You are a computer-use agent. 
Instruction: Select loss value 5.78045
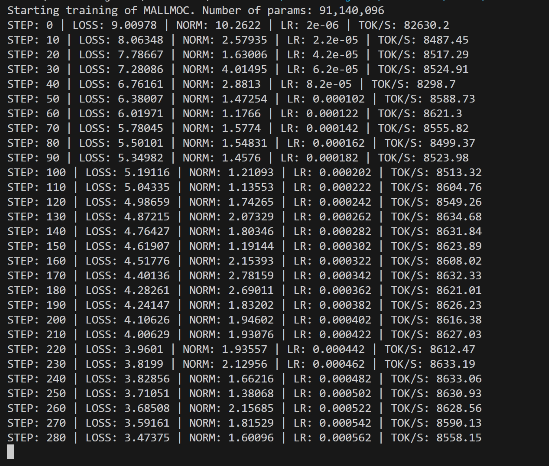tap(140, 128)
